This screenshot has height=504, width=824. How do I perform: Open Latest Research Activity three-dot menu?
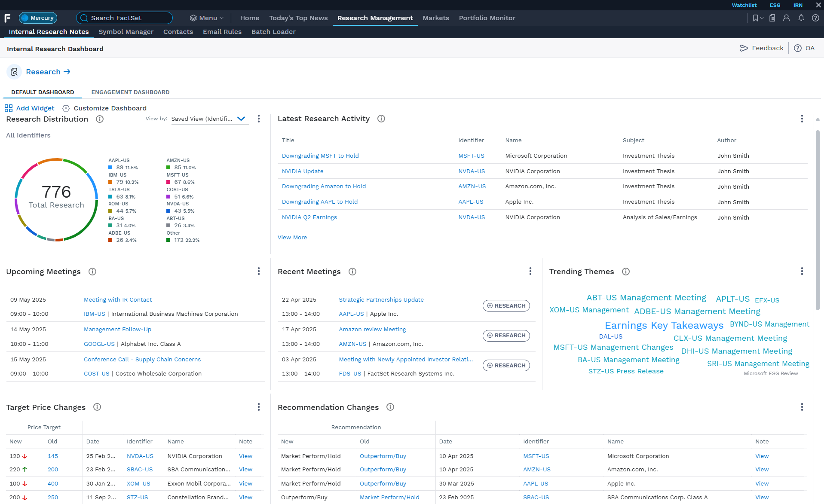tap(802, 119)
